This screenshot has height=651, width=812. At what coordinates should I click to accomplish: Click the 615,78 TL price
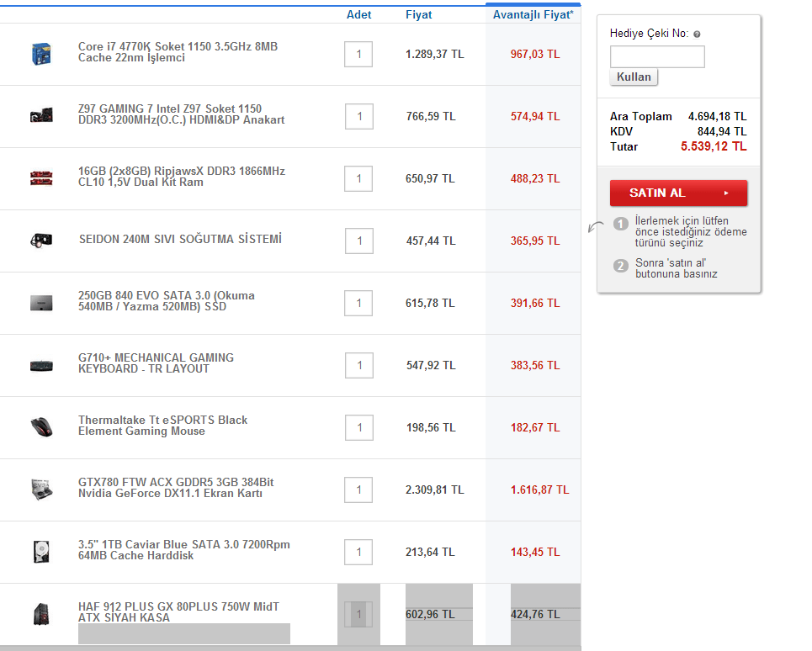[x=430, y=304]
